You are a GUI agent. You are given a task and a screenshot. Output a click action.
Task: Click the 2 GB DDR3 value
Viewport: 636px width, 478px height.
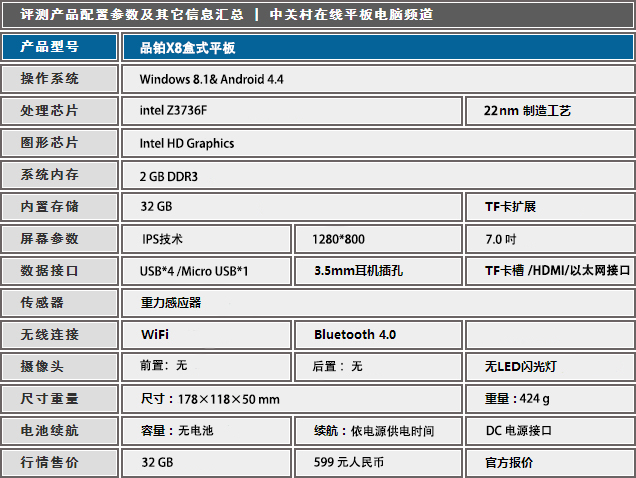click(x=168, y=177)
